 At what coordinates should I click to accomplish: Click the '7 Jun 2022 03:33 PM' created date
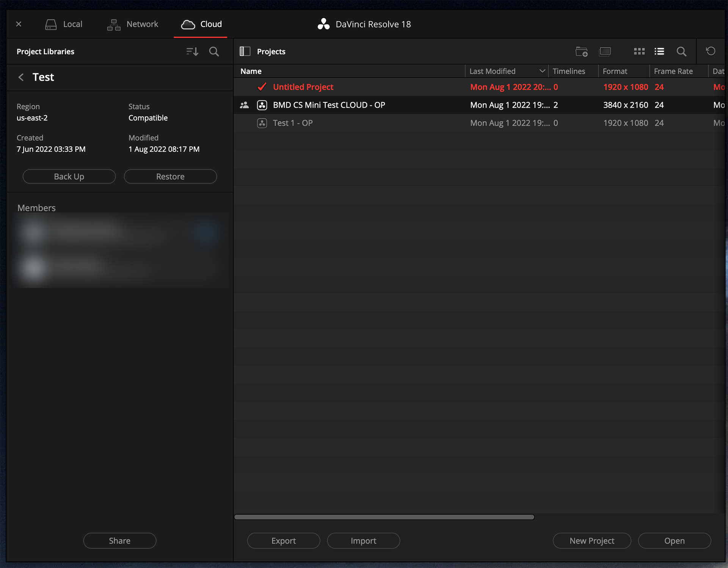pyautogui.click(x=51, y=149)
